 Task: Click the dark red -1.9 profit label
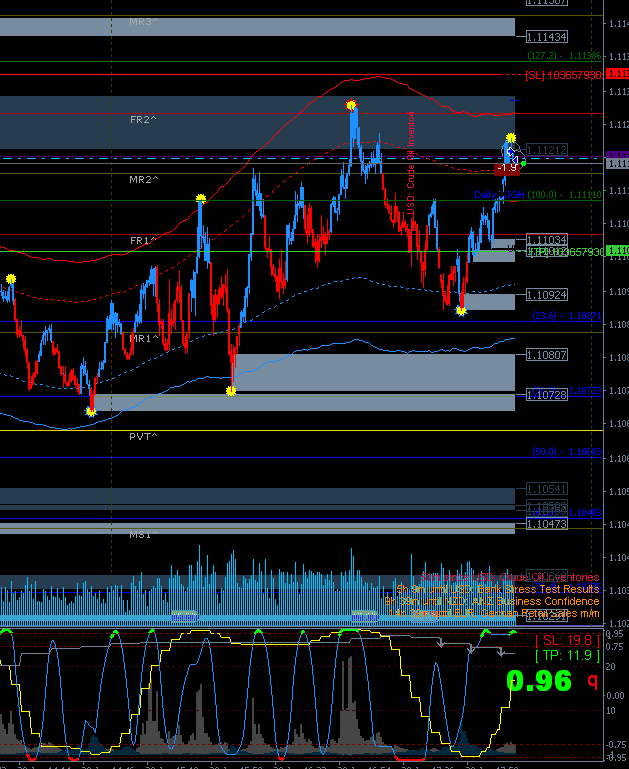tap(506, 168)
